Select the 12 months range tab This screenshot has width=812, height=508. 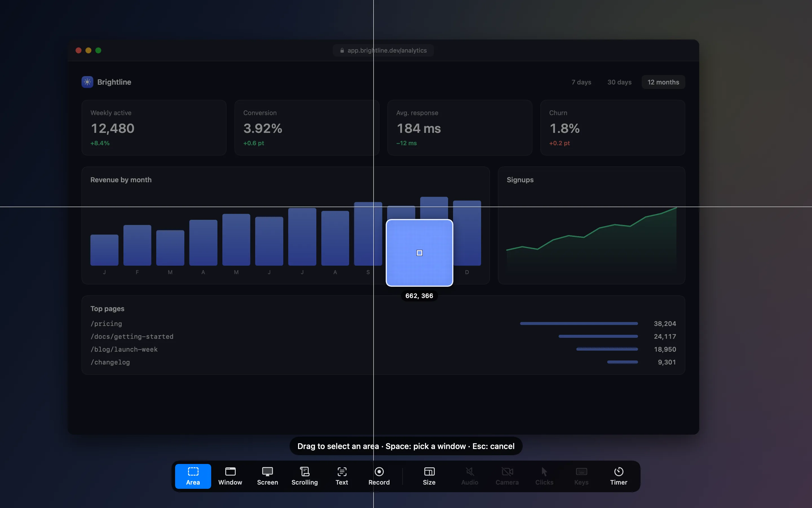pyautogui.click(x=663, y=82)
